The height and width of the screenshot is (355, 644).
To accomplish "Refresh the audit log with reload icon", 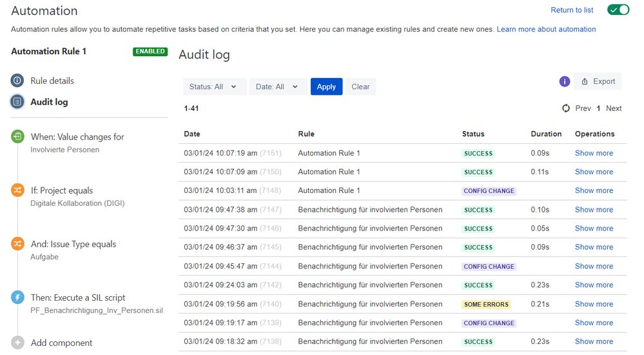I will click(566, 108).
